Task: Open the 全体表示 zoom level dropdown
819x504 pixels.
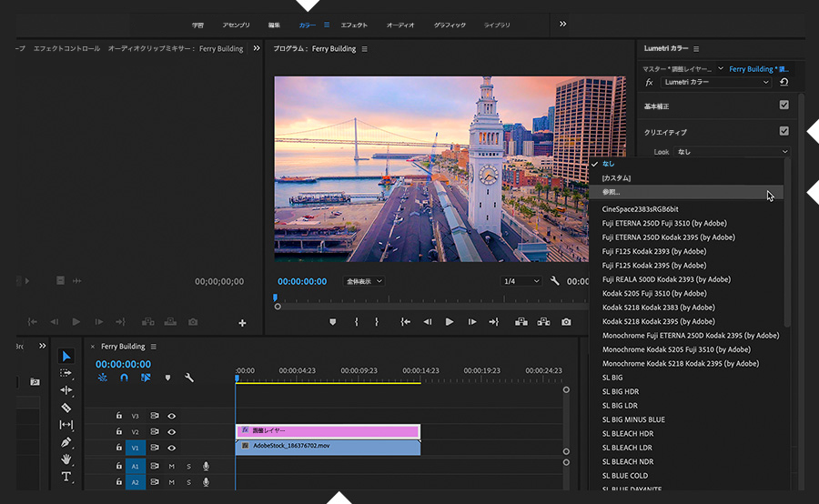Action: tap(364, 282)
